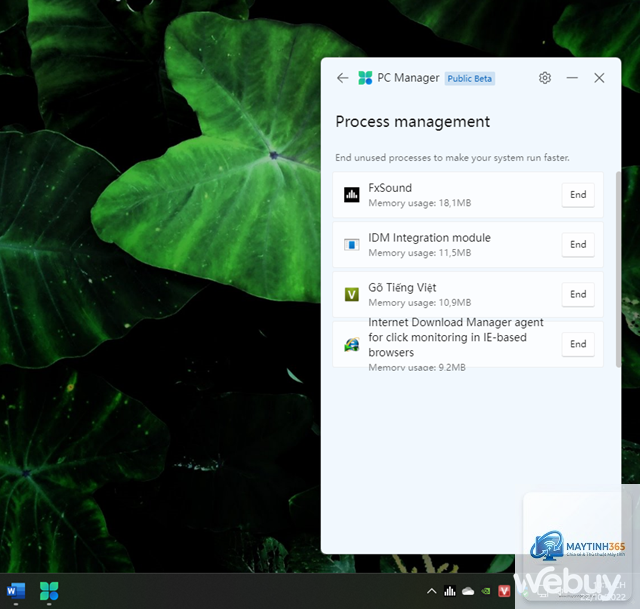
Task: Click memory usage 11,5MB value
Action: [x=455, y=253]
